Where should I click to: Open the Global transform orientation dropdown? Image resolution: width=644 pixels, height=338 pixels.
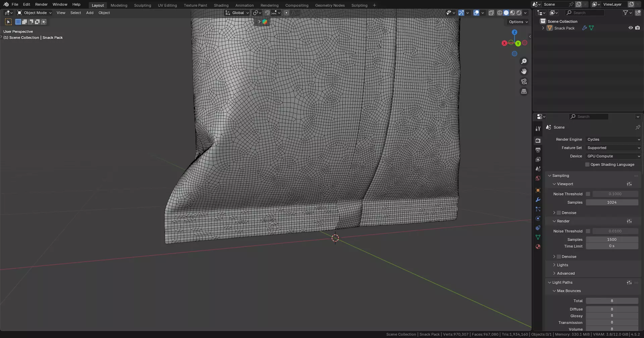tap(237, 13)
